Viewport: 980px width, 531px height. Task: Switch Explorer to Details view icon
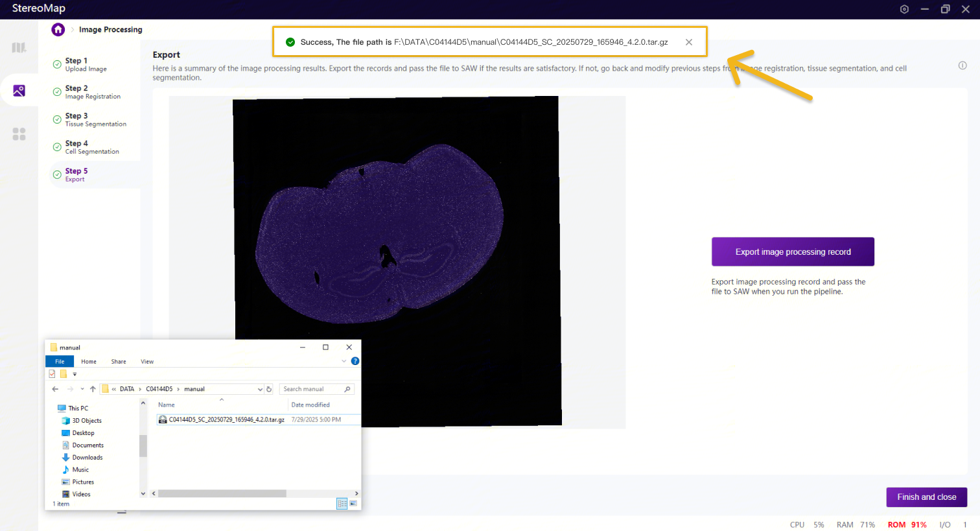pyautogui.click(x=342, y=504)
